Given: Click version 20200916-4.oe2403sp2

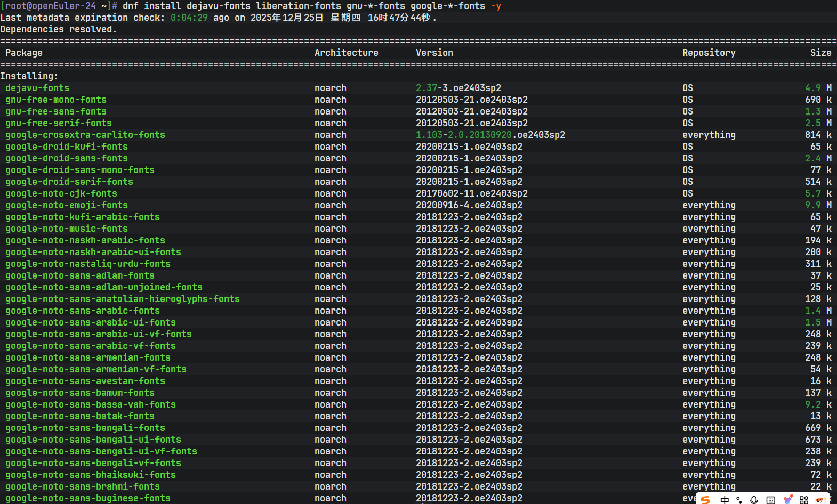Looking at the screenshot, I should [469, 205].
